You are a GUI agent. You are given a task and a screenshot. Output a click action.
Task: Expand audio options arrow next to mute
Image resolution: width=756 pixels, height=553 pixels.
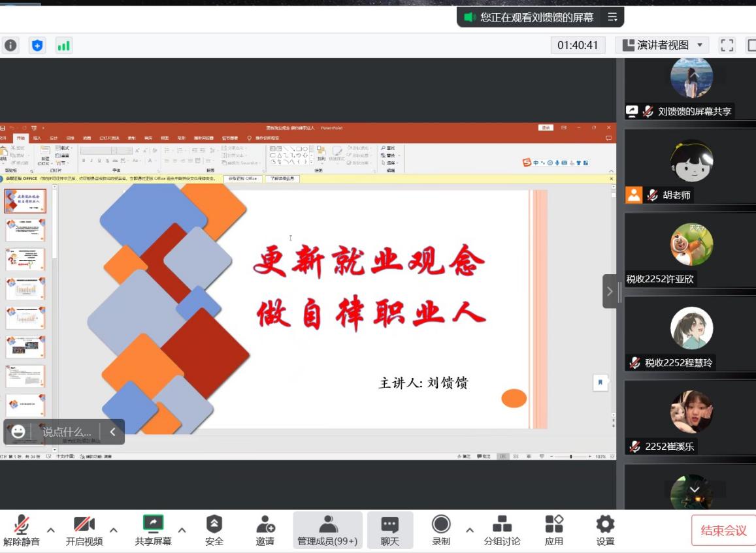(x=51, y=529)
